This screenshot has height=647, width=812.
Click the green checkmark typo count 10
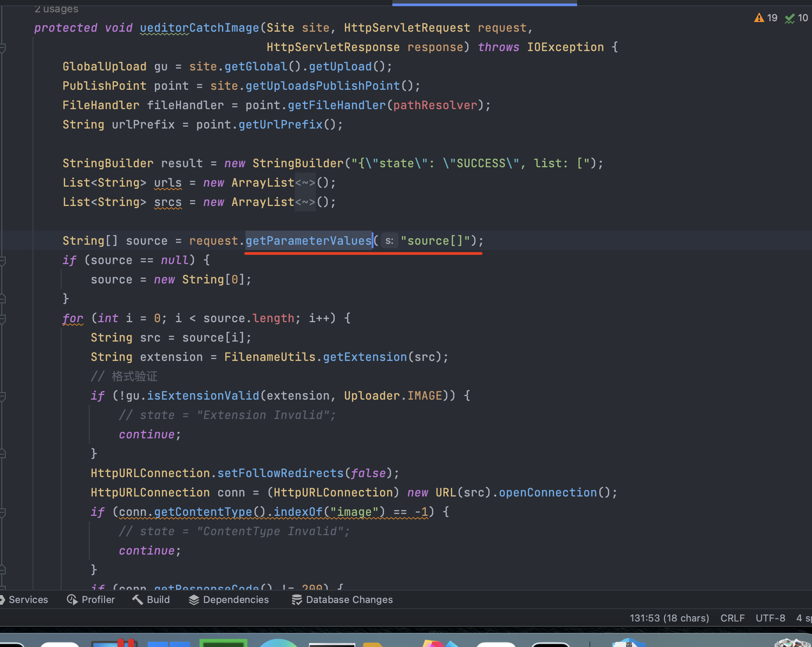[797, 18]
